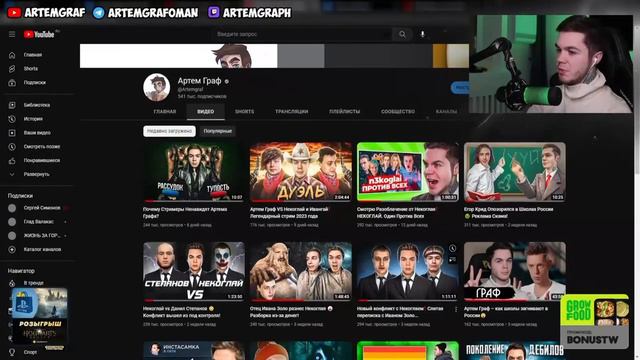Click PlayStation РОЗЫГРЫШ giveaway overlay
Screen dimensions: 640x360
(40, 319)
